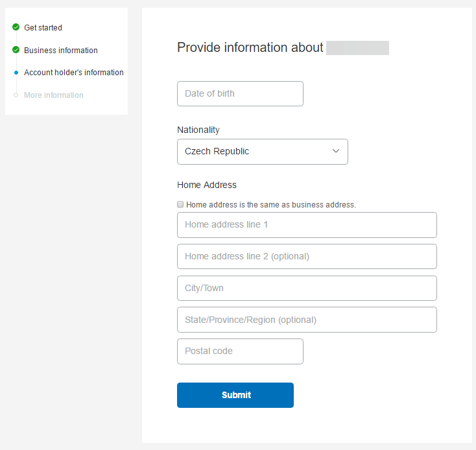
Task: Click the 'Provide information about' heading
Action: (x=250, y=47)
